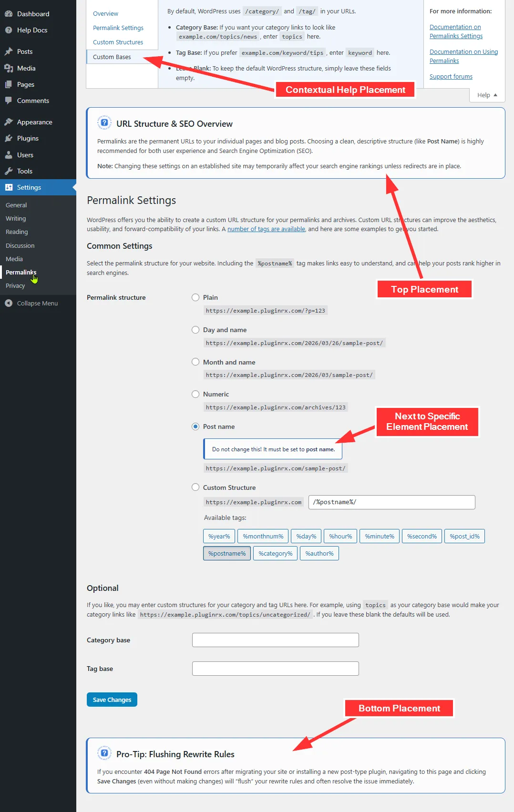Image resolution: width=514 pixels, height=812 pixels.
Task: Focus the Tag base input field
Action: pyautogui.click(x=276, y=669)
